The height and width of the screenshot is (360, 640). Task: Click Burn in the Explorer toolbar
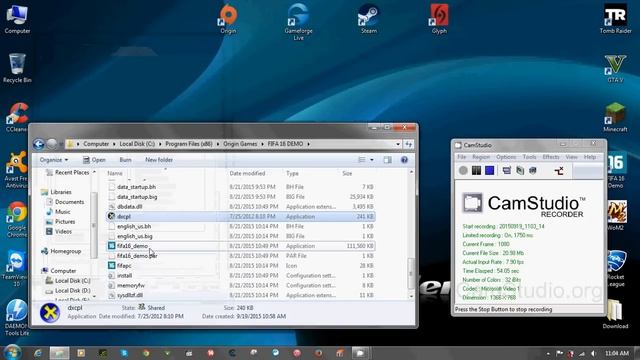click(x=125, y=160)
